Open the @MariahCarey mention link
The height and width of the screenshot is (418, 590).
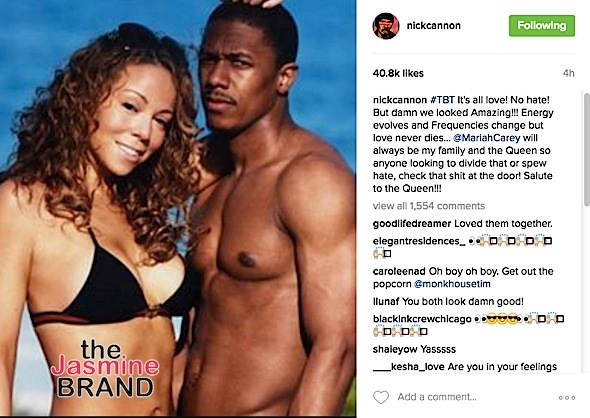487,138
